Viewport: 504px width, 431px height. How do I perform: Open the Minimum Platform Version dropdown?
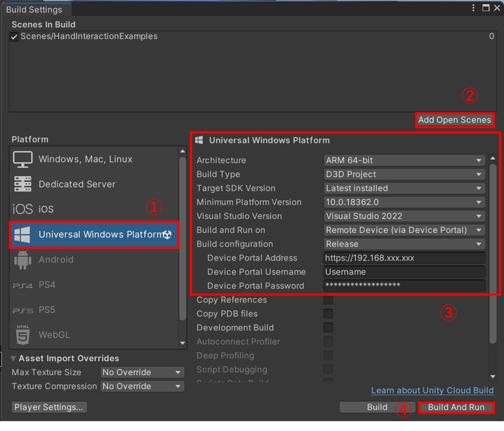click(x=404, y=202)
